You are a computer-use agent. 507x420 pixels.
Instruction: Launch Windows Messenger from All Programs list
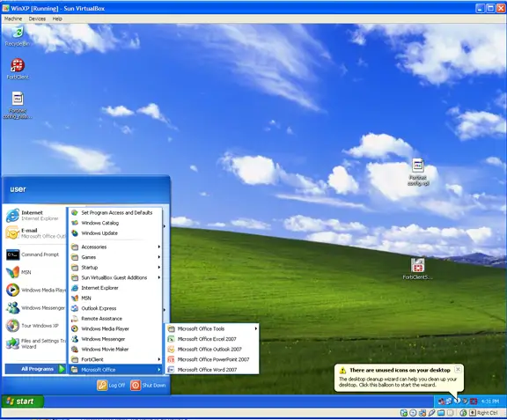[116, 339]
